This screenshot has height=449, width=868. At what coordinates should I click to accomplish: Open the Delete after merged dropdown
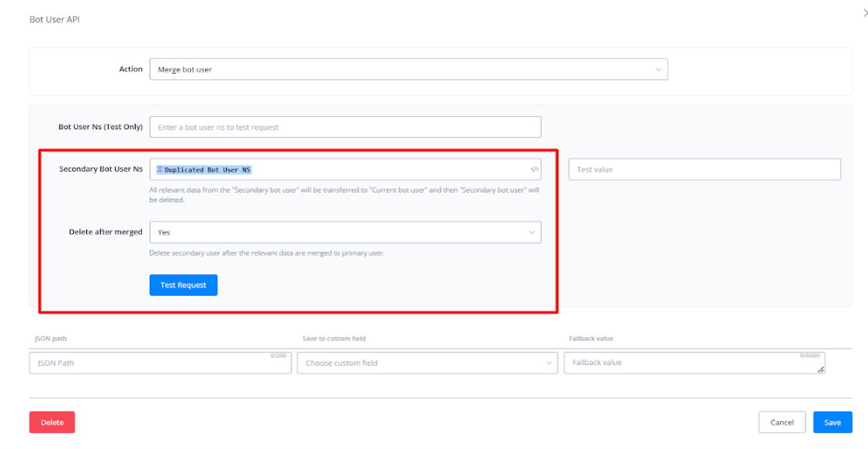pyautogui.click(x=345, y=232)
